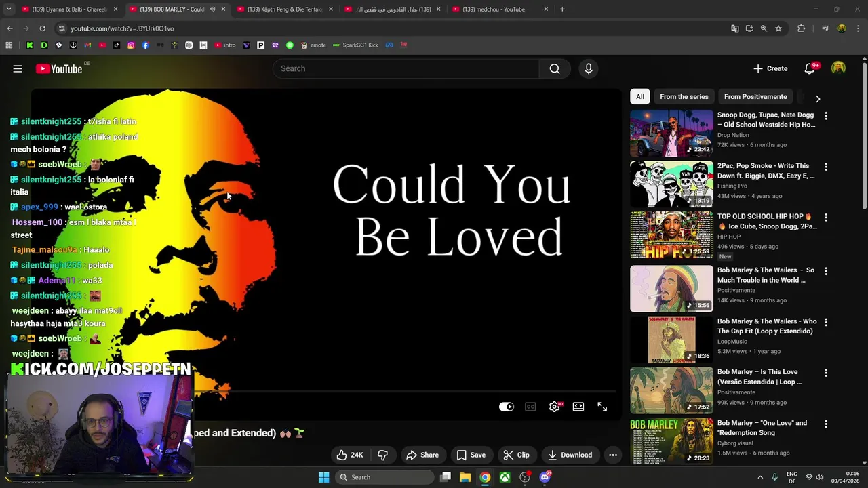Reload the current page
The height and width of the screenshot is (488, 868).
coord(42,28)
